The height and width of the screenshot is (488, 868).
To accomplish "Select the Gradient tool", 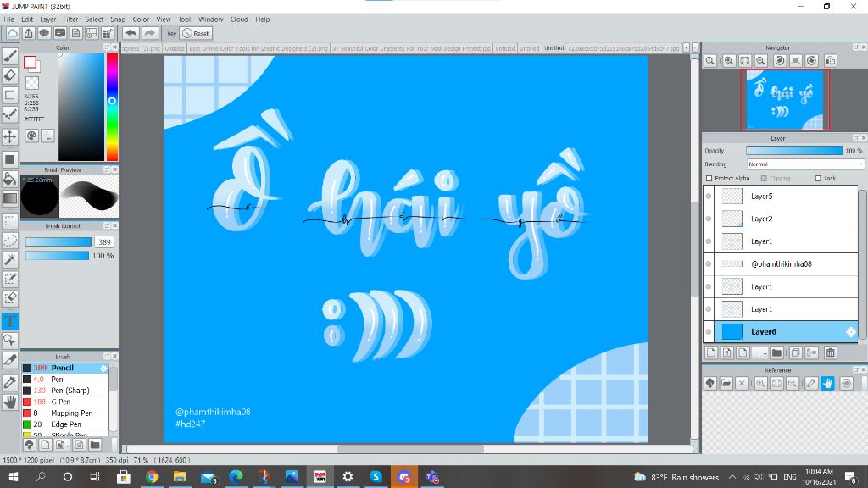I will point(10,198).
